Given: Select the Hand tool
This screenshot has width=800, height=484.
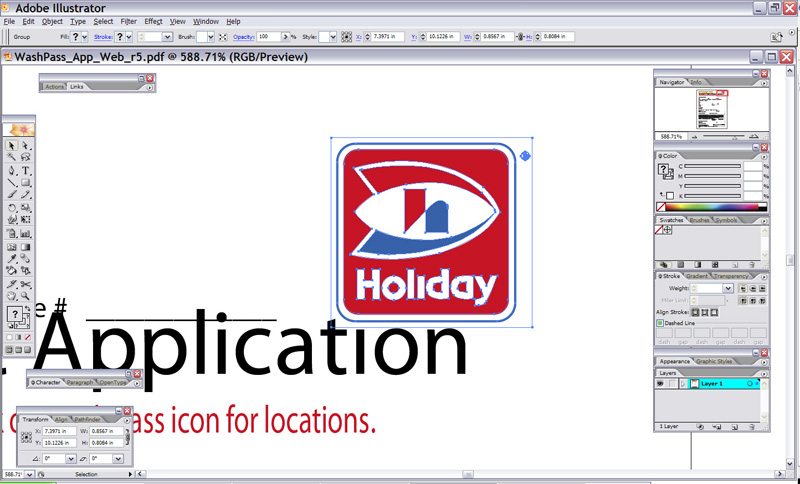Looking at the screenshot, I should (x=11, y=296).
